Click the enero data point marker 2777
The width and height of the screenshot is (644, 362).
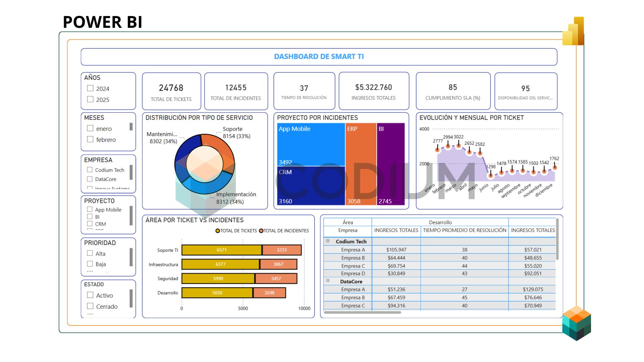point(437,150)
